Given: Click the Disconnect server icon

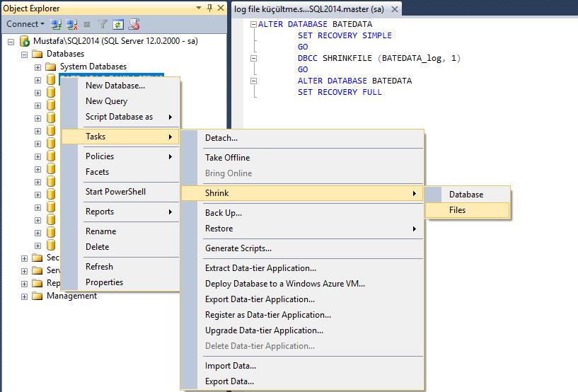Looking at the screenshot, I should pos(70,24).
